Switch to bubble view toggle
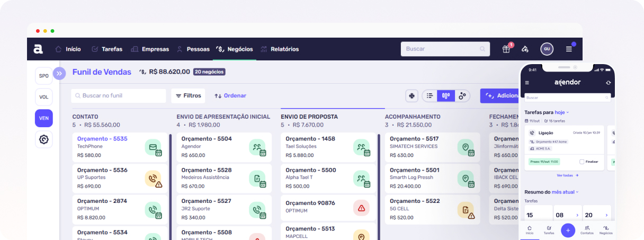The image size is (644, 240). tap(462, 96)
